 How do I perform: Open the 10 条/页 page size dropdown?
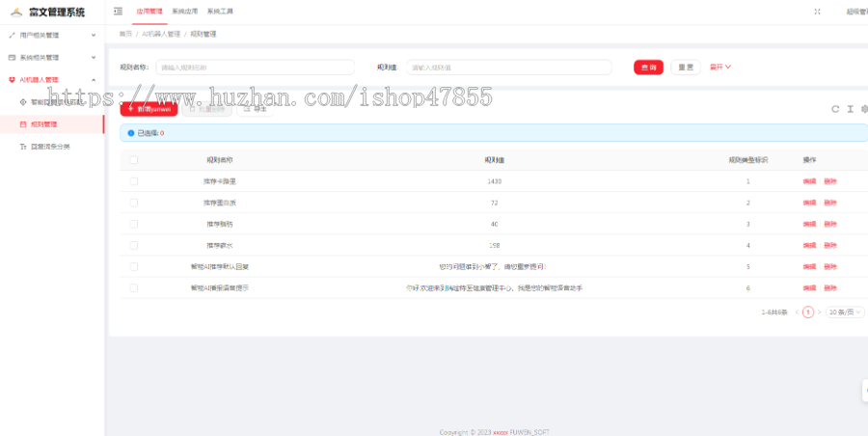click(x=845, y=312)
